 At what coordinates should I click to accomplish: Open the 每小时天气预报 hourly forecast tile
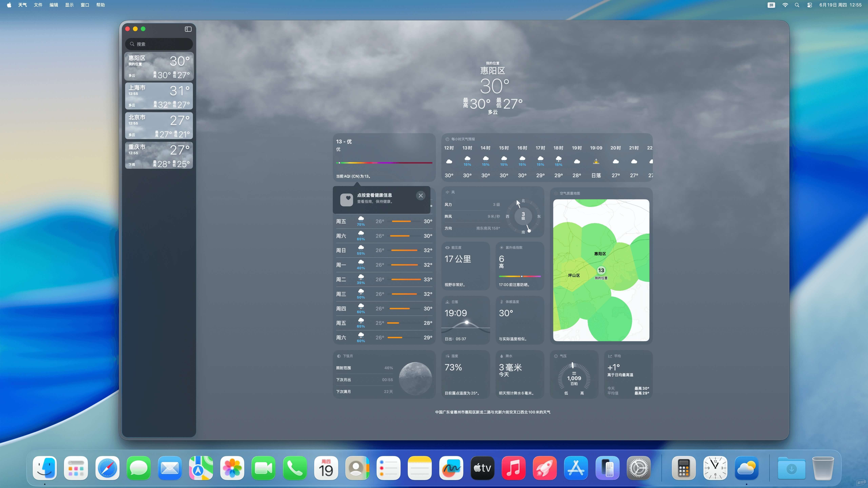547,158
